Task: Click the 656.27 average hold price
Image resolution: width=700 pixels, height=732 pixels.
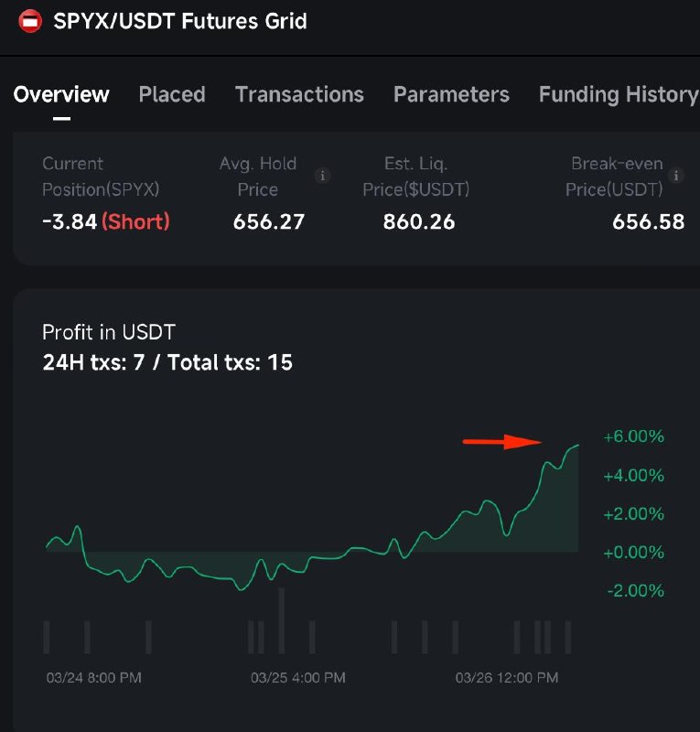Action: 268,221
